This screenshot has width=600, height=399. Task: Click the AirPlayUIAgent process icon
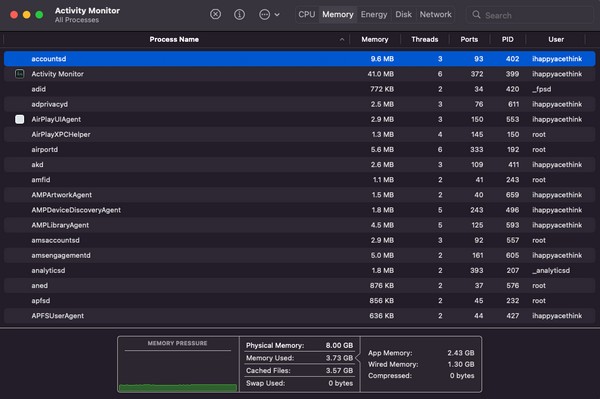[20, 119]
